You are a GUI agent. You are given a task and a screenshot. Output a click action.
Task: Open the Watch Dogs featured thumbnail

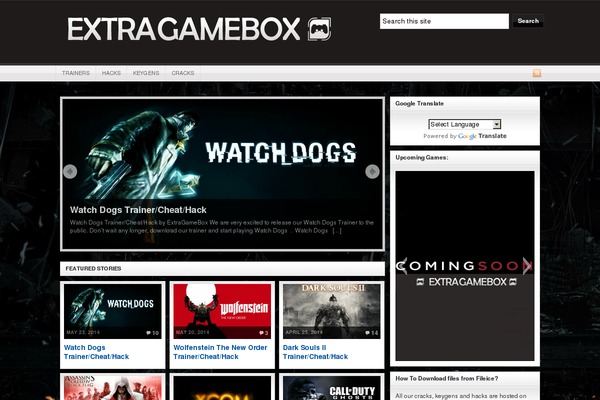(x=112, y=311)
